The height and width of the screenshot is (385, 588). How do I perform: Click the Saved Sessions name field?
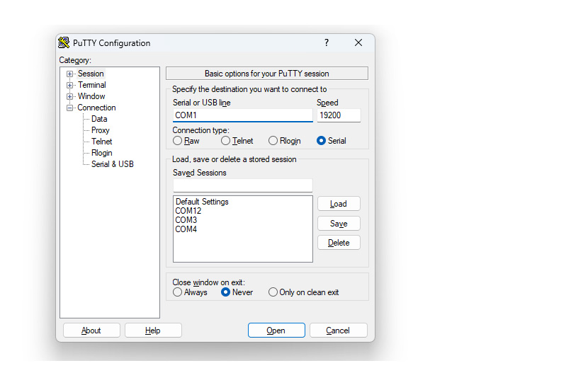click(242, 185)
